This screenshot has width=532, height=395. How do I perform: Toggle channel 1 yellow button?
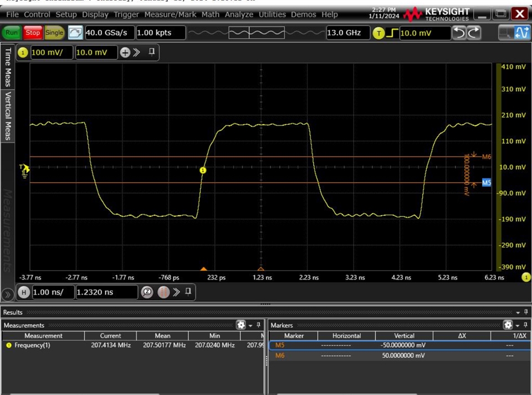(x=23, y=53)
